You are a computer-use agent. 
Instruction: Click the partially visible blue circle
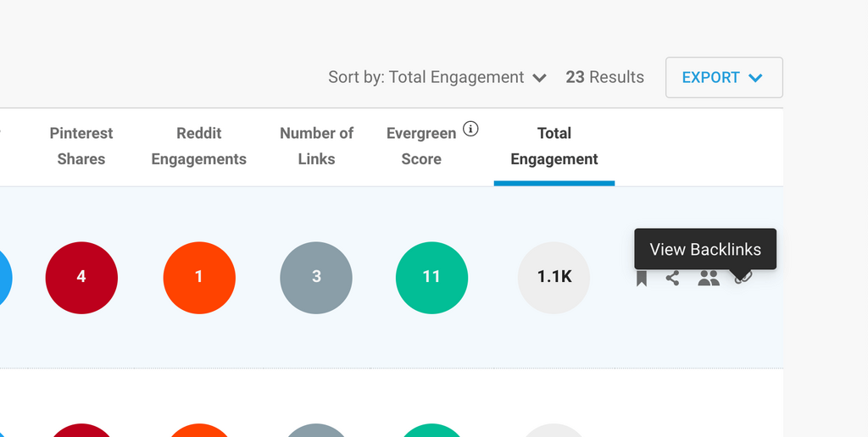pyautogui.click(x=4, y=277)
